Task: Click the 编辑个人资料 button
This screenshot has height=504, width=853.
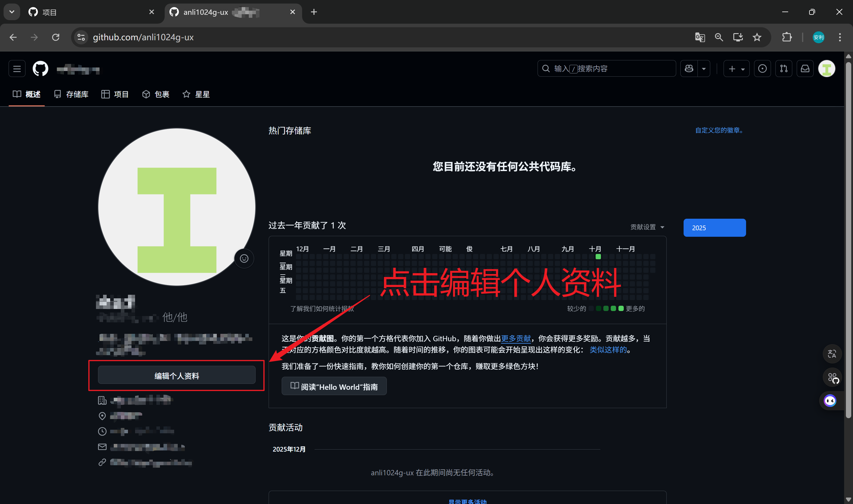Action: [177, 376]
